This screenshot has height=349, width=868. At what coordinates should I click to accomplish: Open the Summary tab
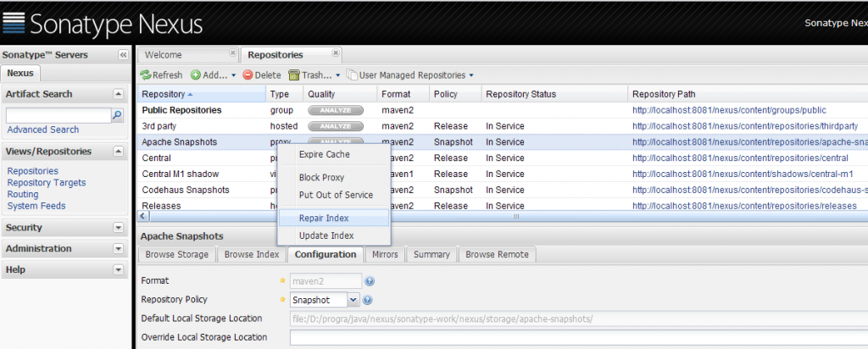coord(431,254)
